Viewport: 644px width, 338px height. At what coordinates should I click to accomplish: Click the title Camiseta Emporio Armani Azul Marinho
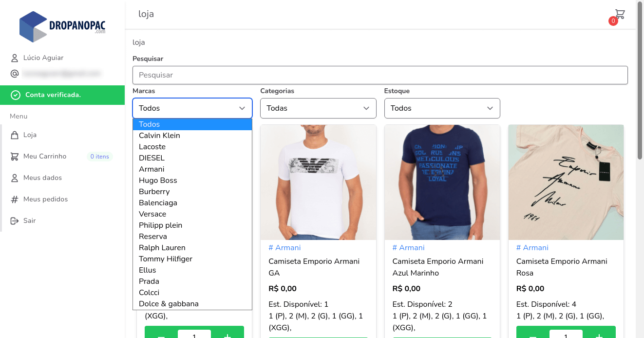[x=438, y=267]
